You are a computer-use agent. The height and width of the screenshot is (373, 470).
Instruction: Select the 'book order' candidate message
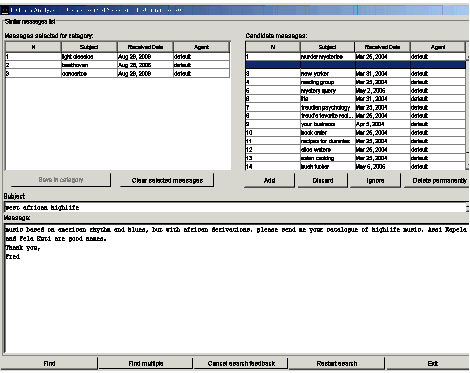coord(355,133)
